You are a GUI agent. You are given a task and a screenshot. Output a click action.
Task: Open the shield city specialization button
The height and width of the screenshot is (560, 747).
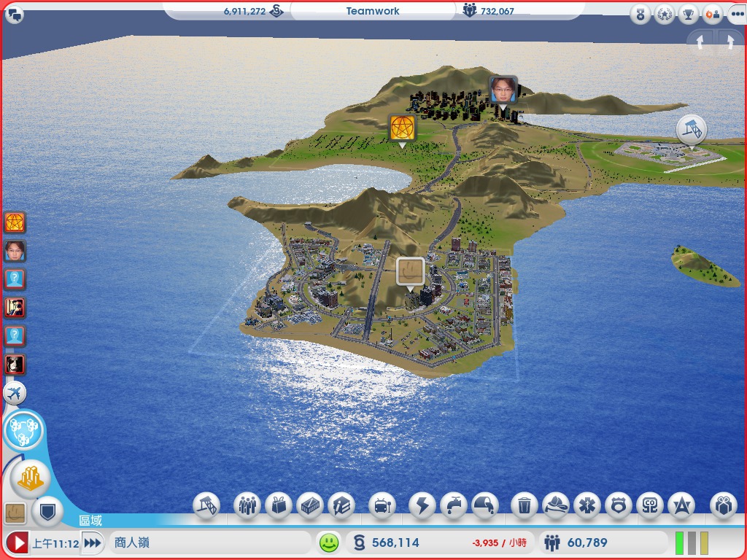click(x=47, y=512)
